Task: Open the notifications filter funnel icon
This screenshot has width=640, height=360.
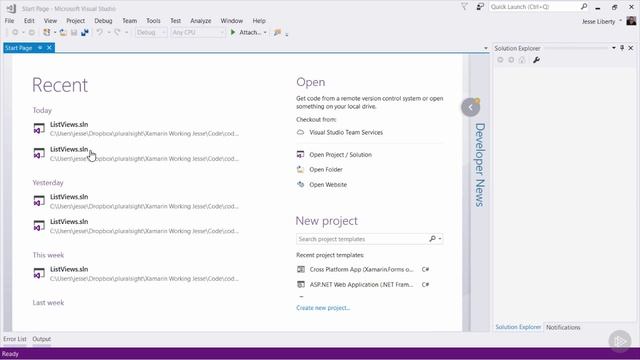Action: tap(464, 7)
